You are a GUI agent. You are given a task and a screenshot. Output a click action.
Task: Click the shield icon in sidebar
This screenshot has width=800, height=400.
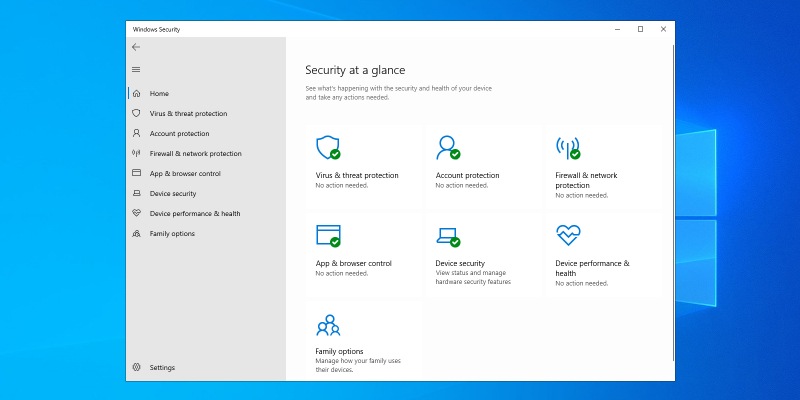[x=136, y=113]
